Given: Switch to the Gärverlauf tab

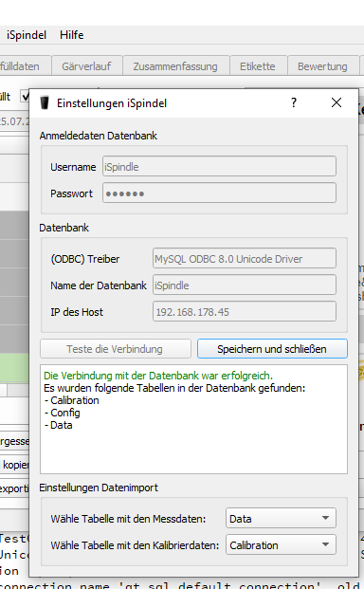Looking at the screenshot, I should click(86, 66).
